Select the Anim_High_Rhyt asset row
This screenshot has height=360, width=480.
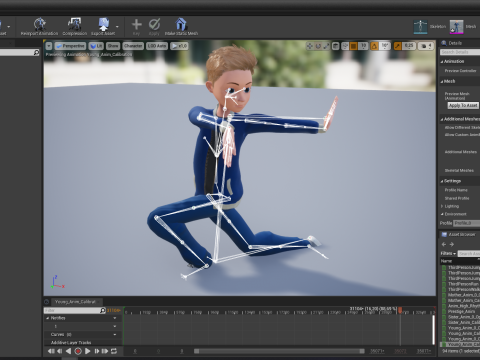pos(461,306)
